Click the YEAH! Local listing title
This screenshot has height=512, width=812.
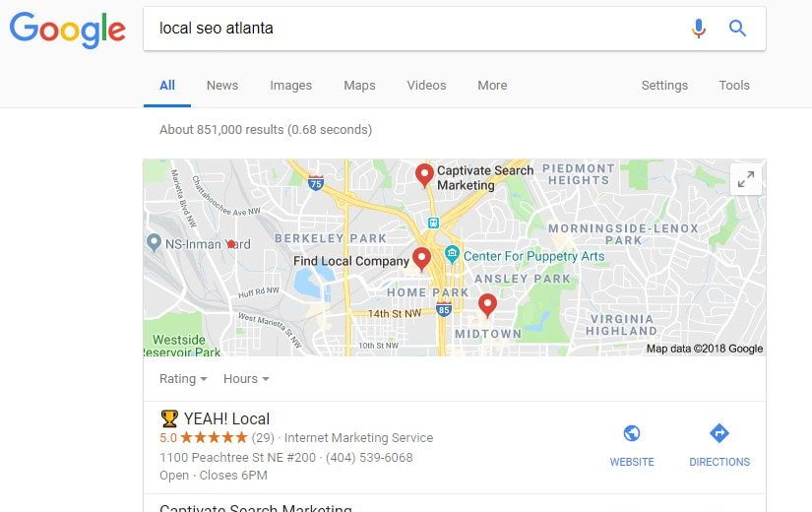click(226, 418)
